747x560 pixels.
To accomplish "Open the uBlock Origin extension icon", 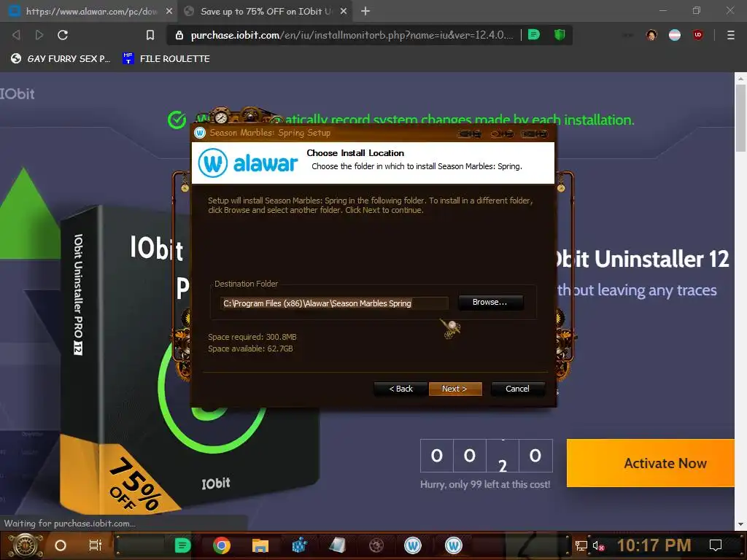I will tap(698, 35).
